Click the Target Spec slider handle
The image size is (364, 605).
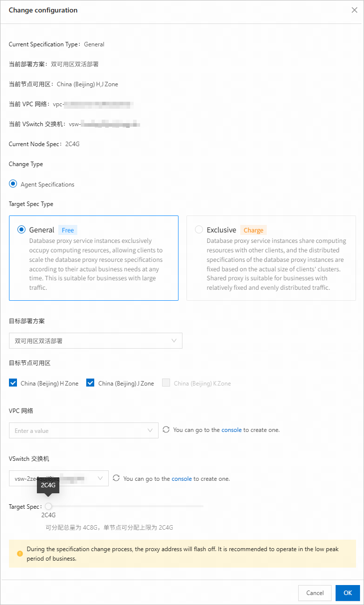pos(48,506)
